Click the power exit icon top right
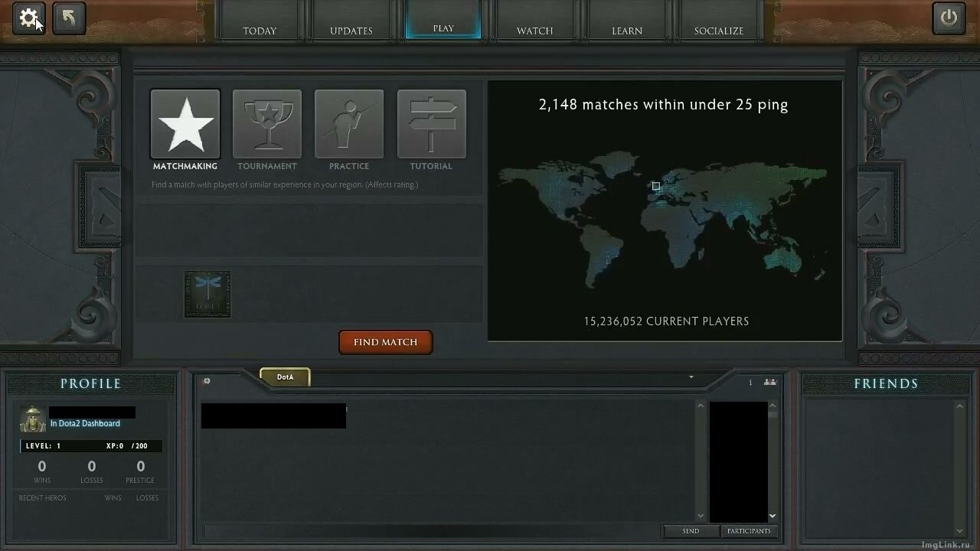 (949, 17)
